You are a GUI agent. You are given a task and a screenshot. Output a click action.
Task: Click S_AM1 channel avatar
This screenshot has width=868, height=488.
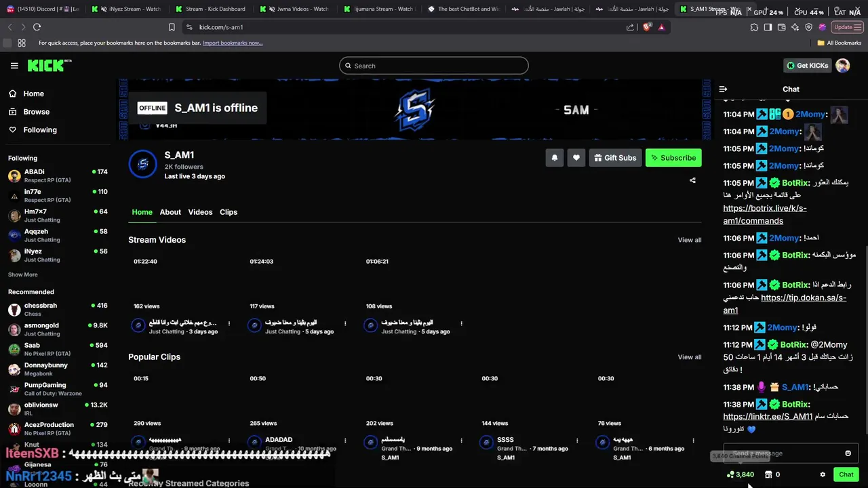pos(143,164)
